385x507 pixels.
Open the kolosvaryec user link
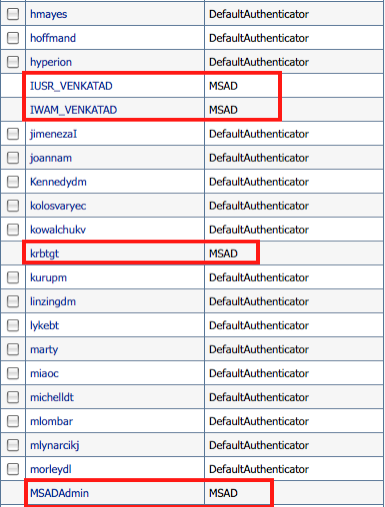pos(58,206)
